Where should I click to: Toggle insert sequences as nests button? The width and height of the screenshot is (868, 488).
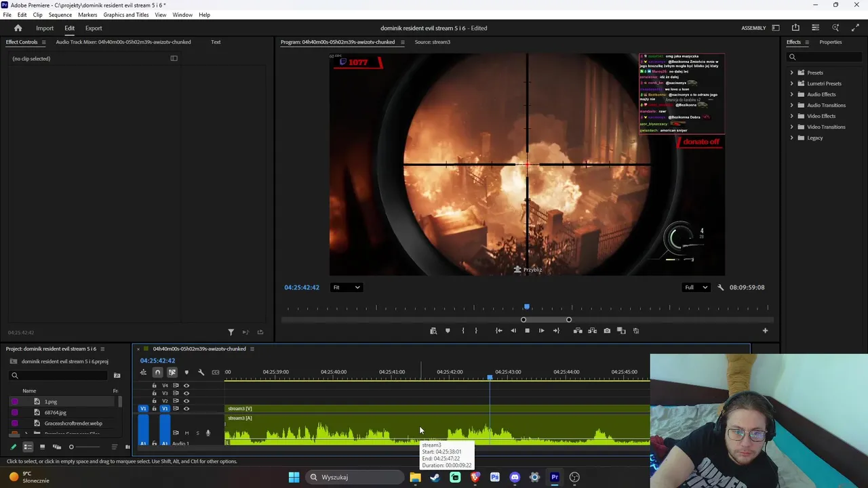pyautogui.click(x=143, y=372)
